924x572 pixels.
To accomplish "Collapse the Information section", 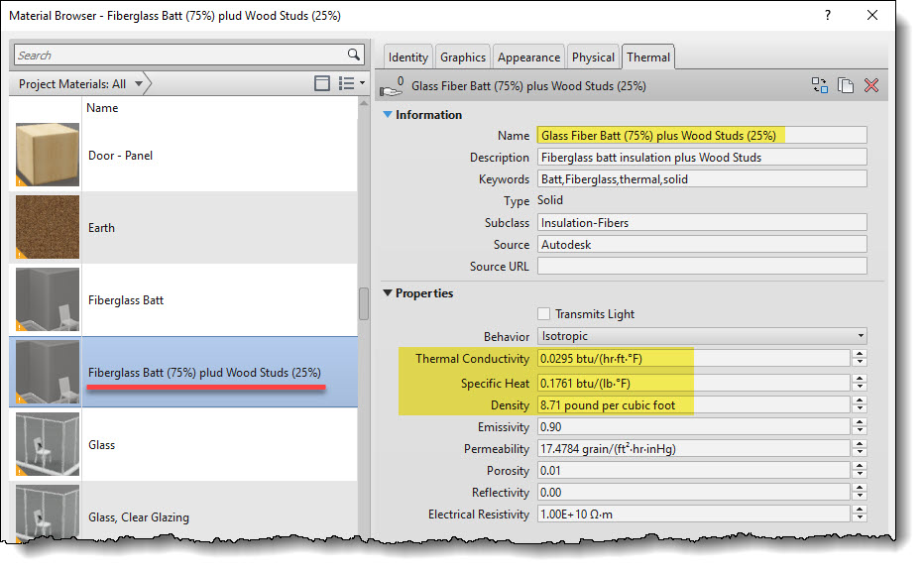I will click(x=387, y=114).
